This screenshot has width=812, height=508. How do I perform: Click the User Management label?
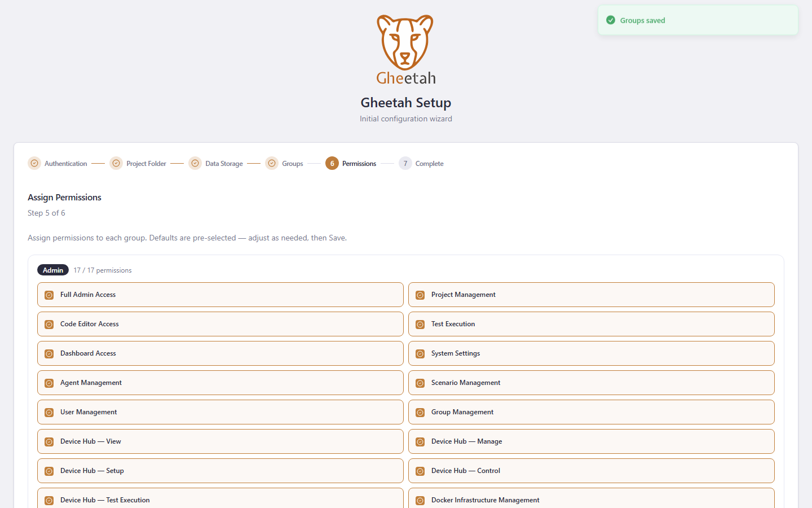pyautogui.click(x=89, y=412)
